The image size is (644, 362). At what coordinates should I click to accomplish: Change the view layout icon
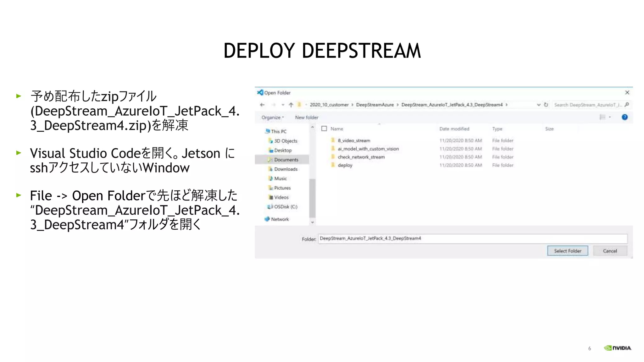602,117
